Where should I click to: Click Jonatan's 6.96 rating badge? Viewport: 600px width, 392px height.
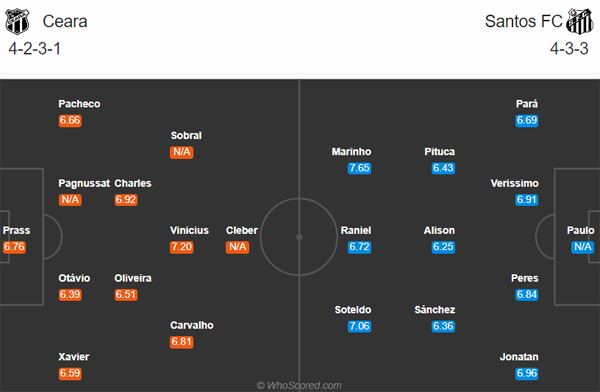coord(527,373)
